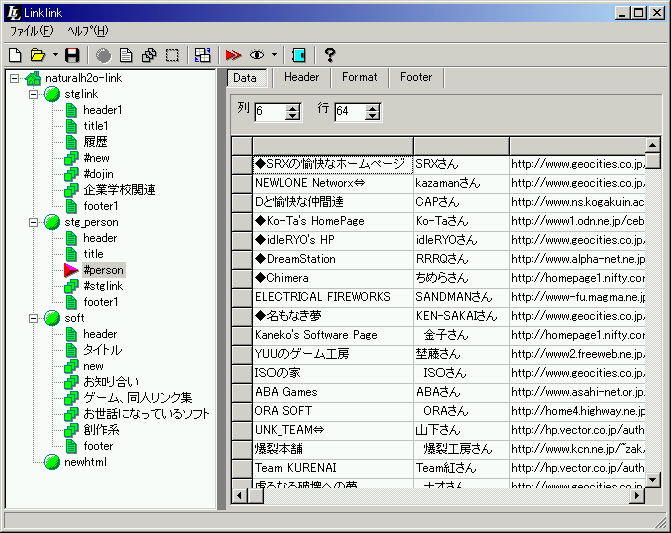Select the お知り合い link icon
The height and width of the screenshot is (533, 671).
coord(71,382)
